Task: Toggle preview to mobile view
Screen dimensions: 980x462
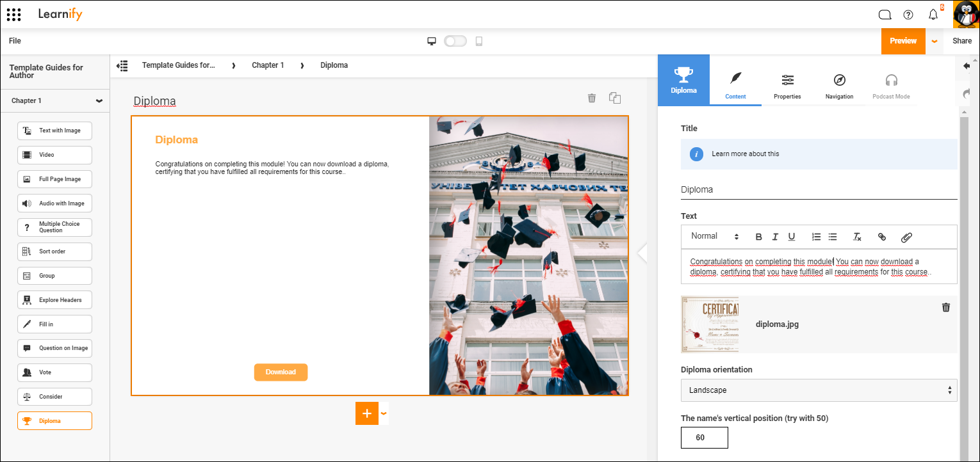Action: coord(478,40)
